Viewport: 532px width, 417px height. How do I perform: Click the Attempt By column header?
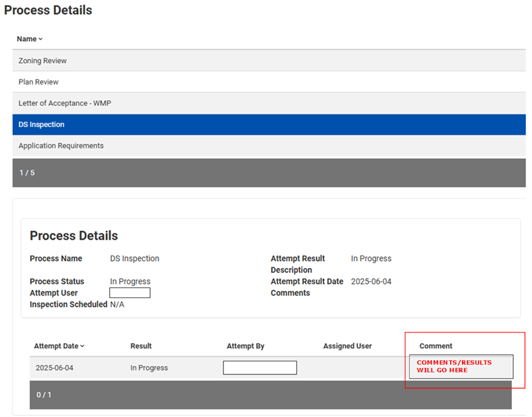point(245,346)
